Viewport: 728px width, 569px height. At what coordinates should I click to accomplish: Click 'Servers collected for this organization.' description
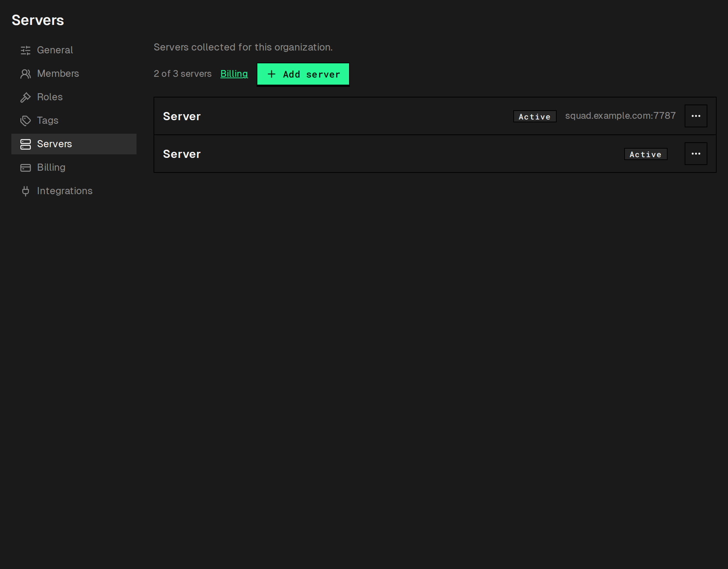[243, 47]
